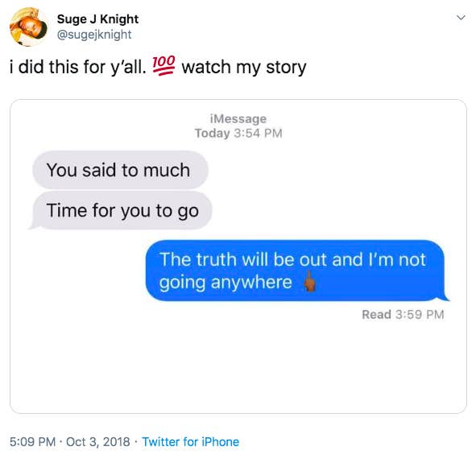
Task: Click the Suge J Knight profile avatar
Action: pyautogui.click(x=28, y=27)
